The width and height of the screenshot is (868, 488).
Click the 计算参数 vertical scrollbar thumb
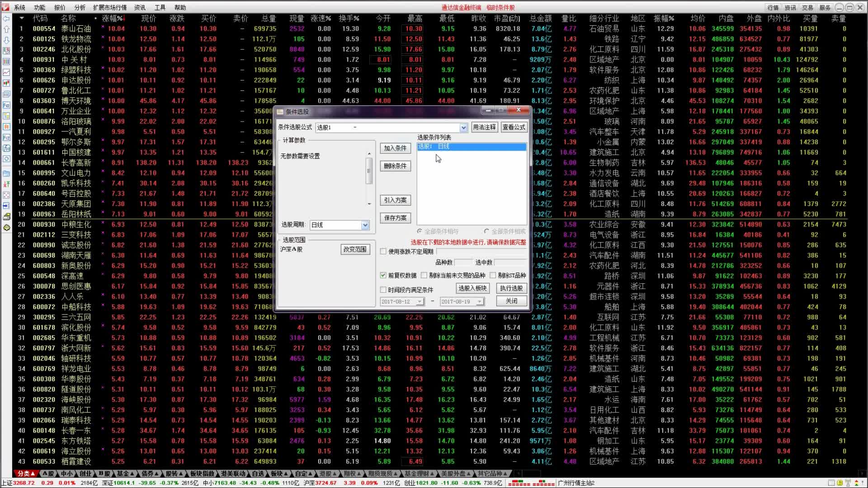point(369,171)
